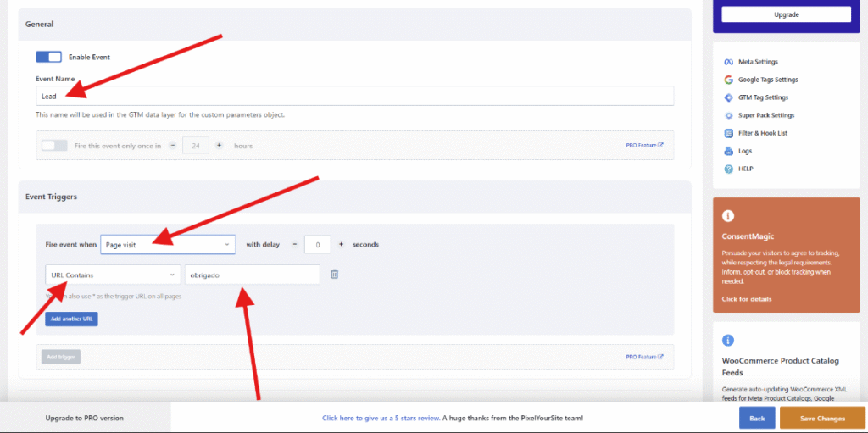Increase delay seconds with plus button
The height and width of the screenshot is (433, 868).
(341, 245)
